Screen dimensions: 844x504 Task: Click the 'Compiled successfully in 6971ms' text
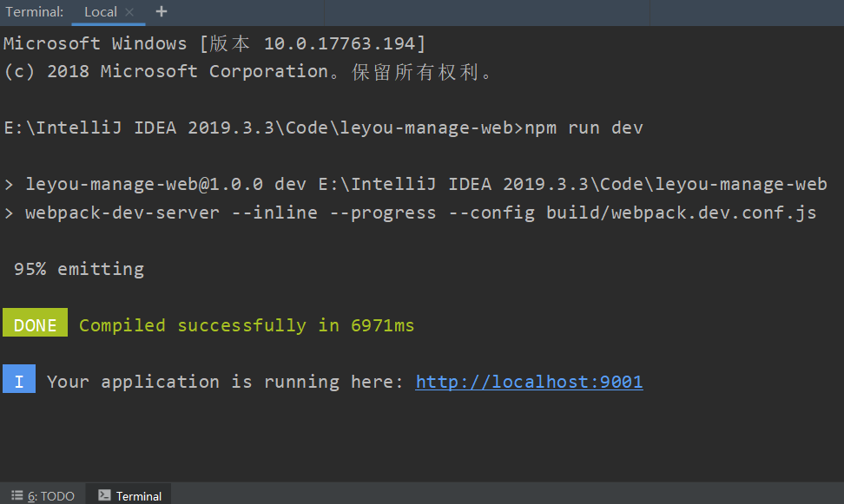(247, 325)
